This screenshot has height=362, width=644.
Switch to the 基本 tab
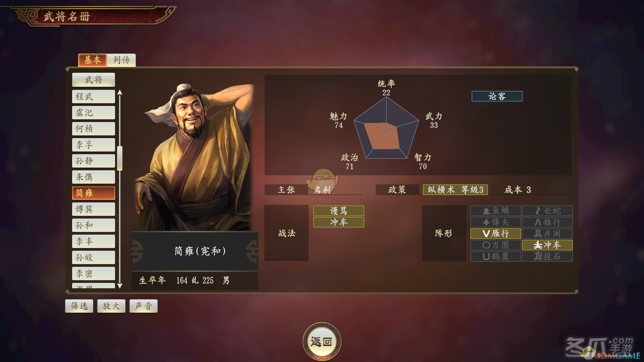93,60
